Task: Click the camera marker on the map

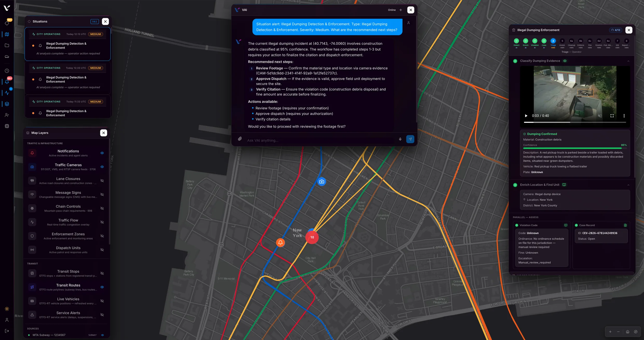Action: pyautogui.click(x=322, y=182)
